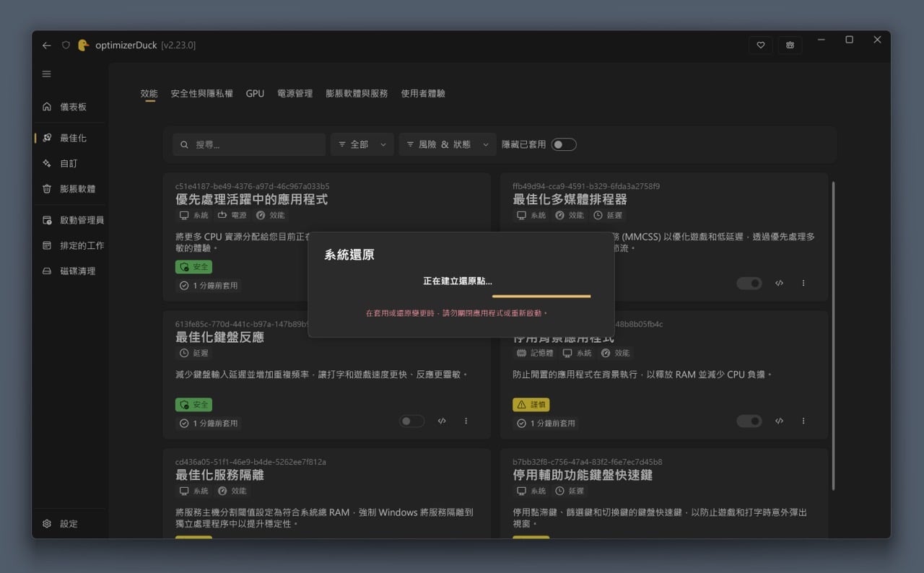Click the 謹慎 badge on 停用背景應用程式
Viewport: 924px width, 573px height.
pos(531,405)
